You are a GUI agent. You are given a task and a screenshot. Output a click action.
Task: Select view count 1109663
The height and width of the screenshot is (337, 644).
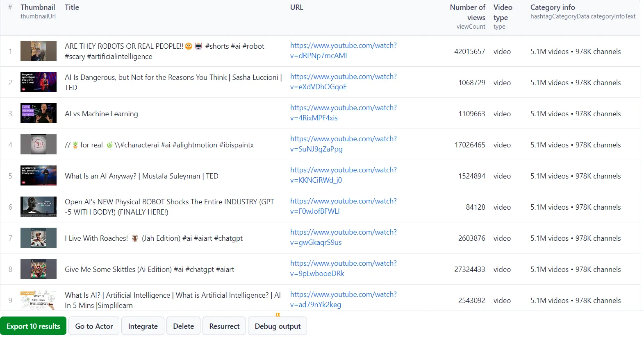pos(471,114)
